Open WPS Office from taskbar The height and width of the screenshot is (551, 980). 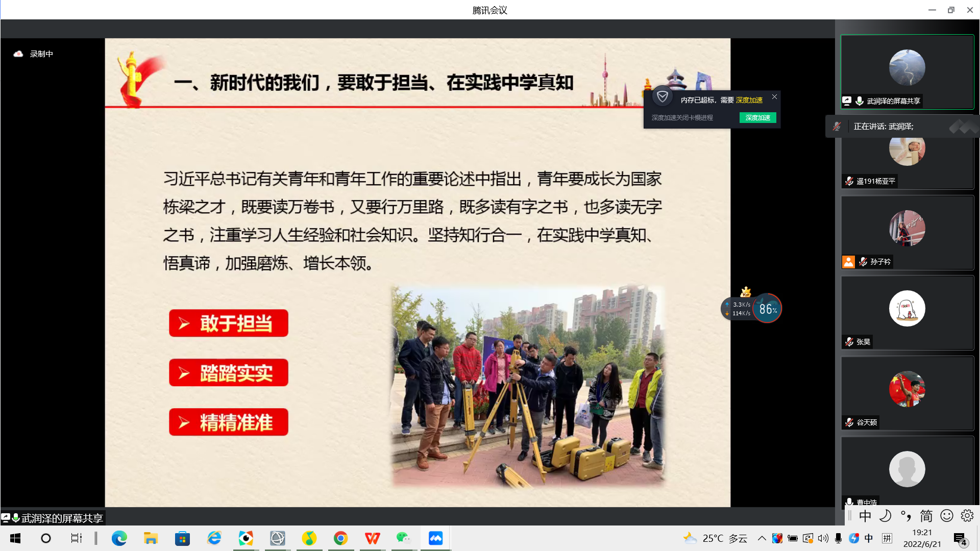[372, 538]
